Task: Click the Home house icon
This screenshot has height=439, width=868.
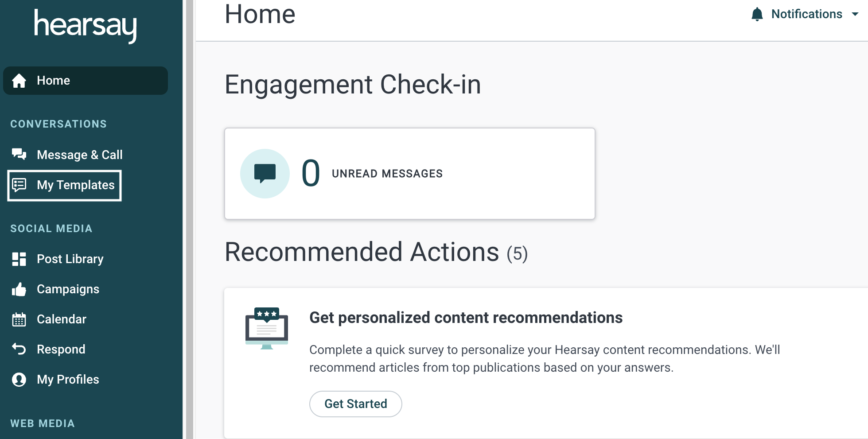Action: 19,81
